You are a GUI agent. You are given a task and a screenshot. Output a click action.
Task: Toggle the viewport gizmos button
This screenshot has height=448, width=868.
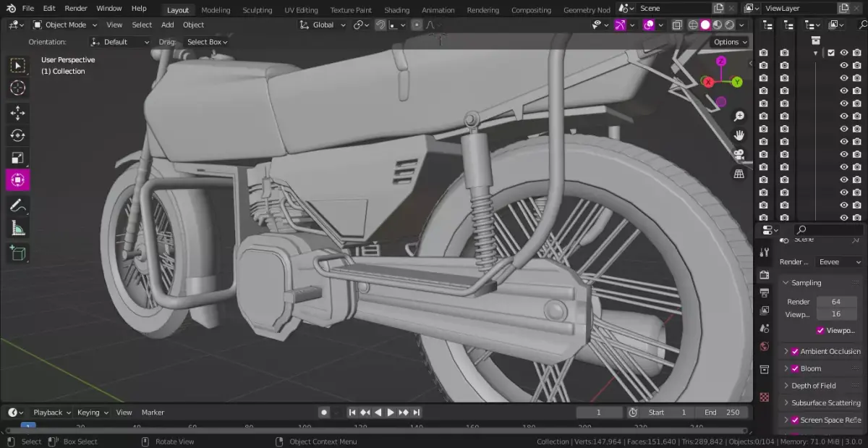pyautogui.click(x=620, y=25)
